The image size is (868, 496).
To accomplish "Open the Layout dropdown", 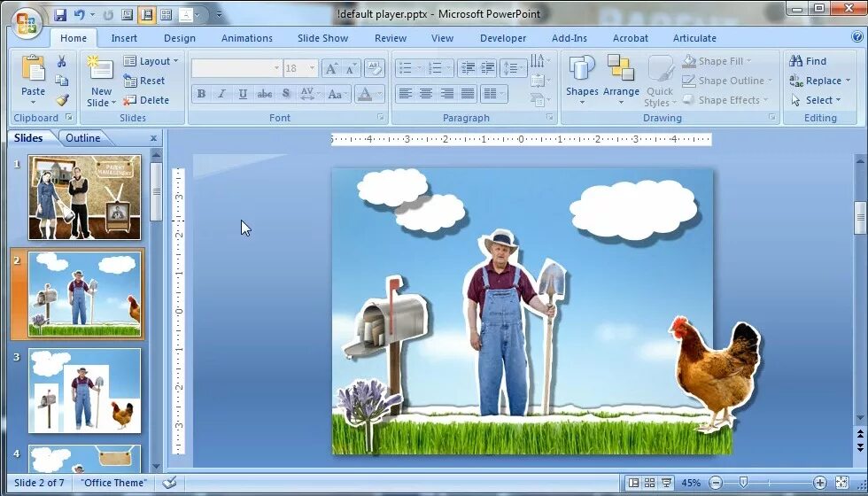I will point(151,61).
